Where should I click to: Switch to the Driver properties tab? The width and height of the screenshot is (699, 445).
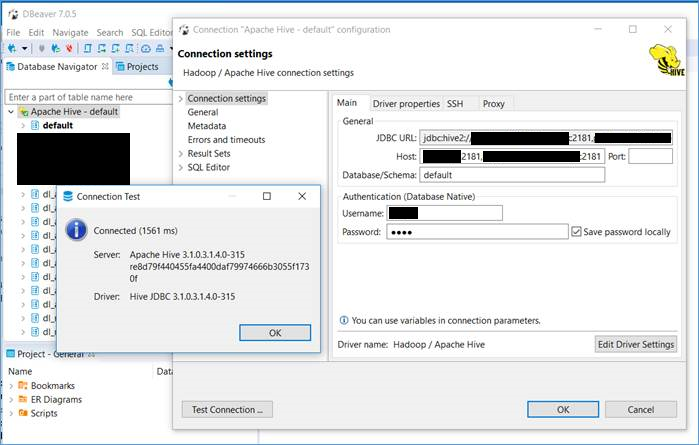tap(406, 103)
